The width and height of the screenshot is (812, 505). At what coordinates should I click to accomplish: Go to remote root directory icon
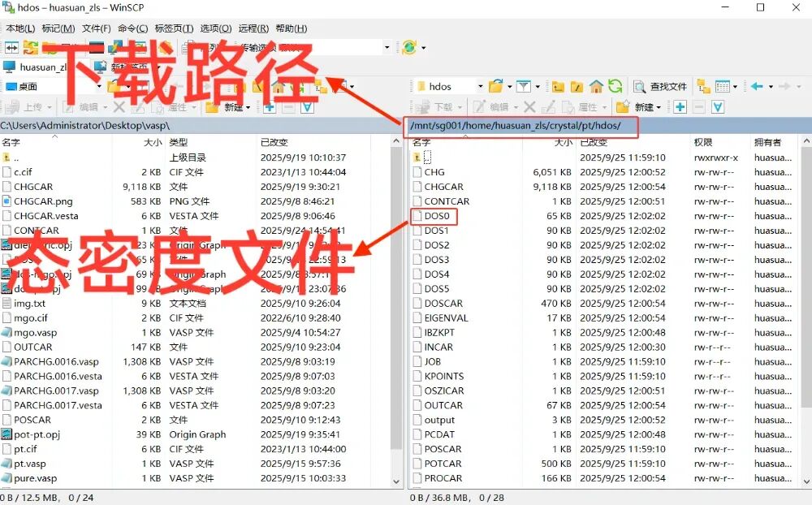pos(577,86)
